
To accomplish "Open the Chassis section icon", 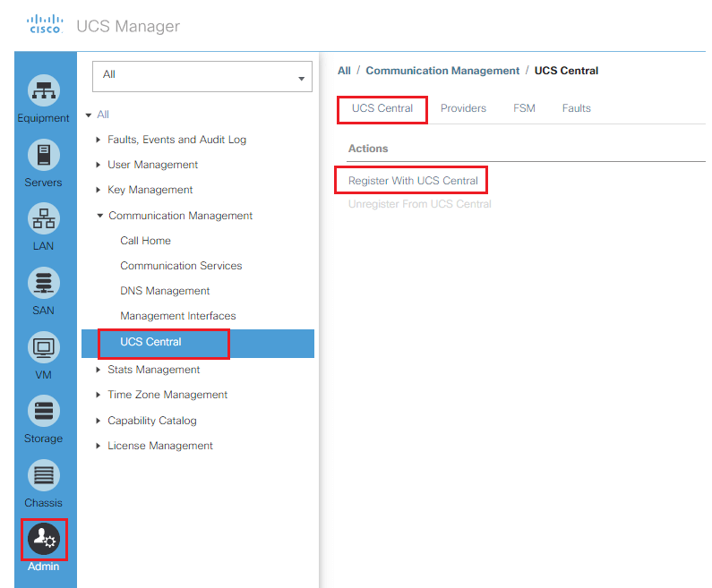I will (44, 475).
